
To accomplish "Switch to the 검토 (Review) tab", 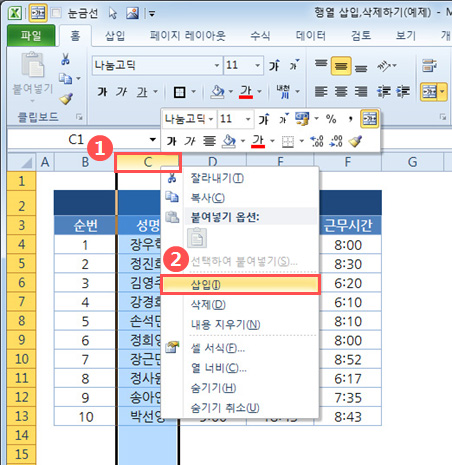I will (361, 35).
